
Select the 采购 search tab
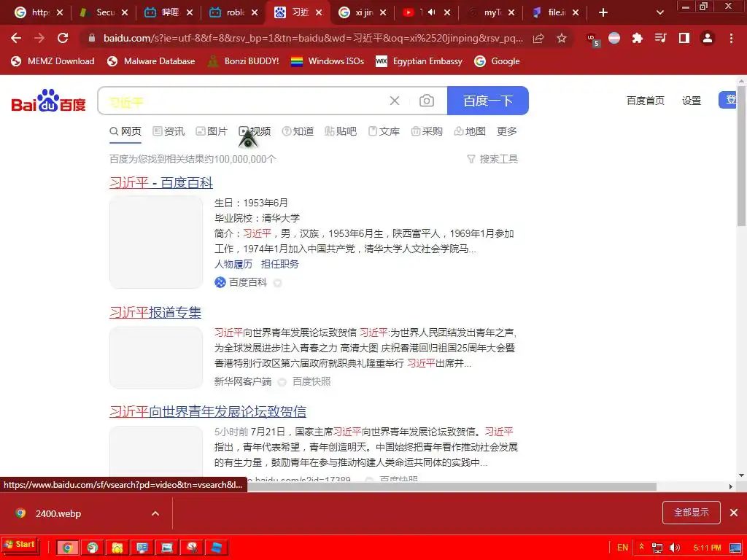427,131
